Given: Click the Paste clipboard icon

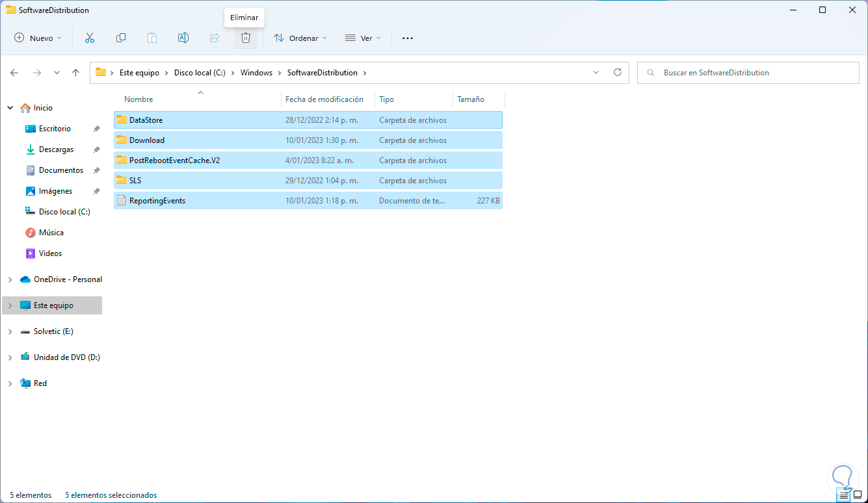Looking at the screenshot, I should [x=152, y=38].
